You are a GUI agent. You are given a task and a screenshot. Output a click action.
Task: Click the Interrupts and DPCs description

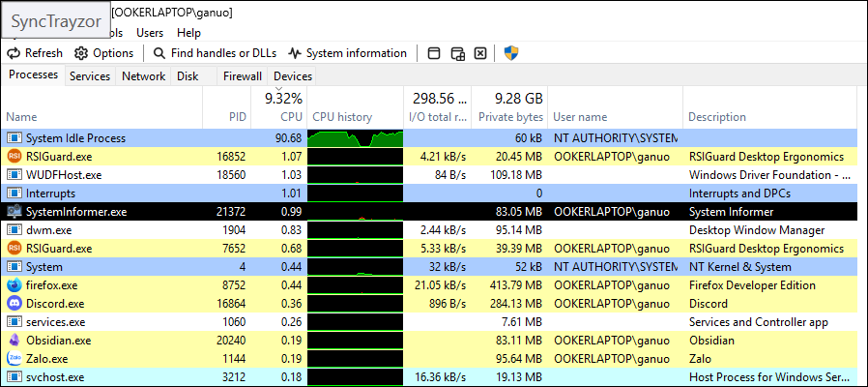pyautogui.click(x=739, y=193)
